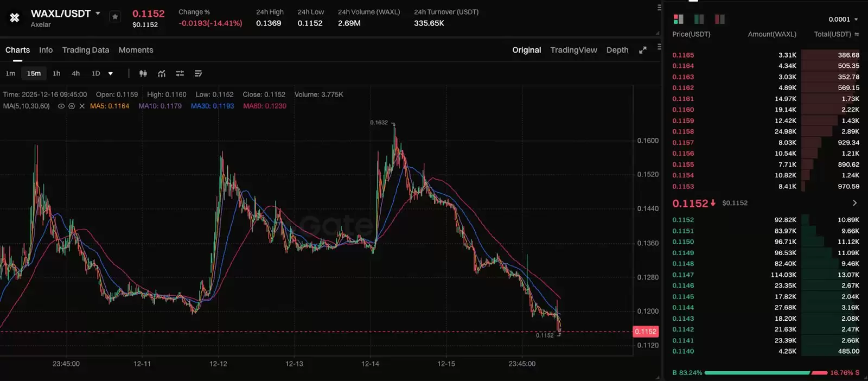Show only buy orders in the order book
This screenshot has width=868, height=381.
pyautogui.click(x=699, y=20)
